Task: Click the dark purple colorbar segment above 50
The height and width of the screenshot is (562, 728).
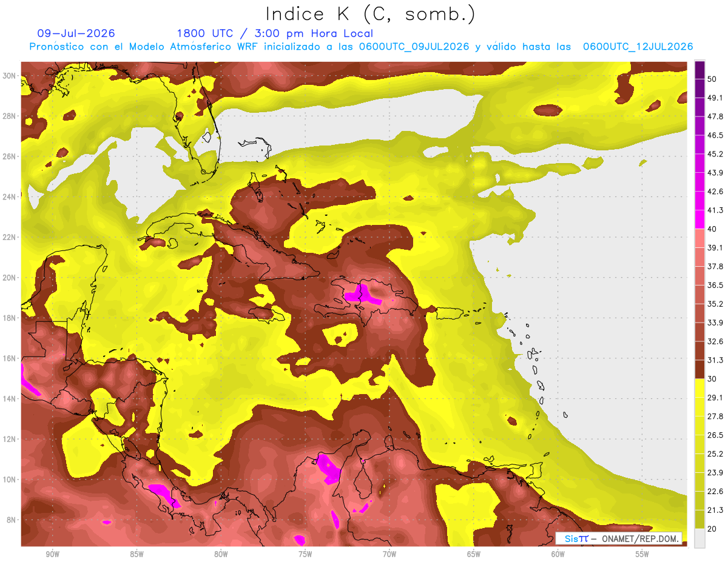Action: (700, 70)
